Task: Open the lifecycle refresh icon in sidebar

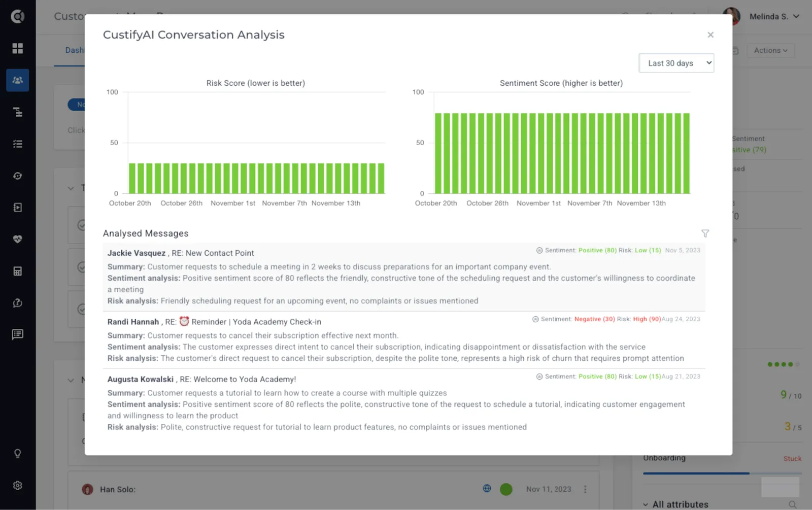Action: [x=18, y=176]
